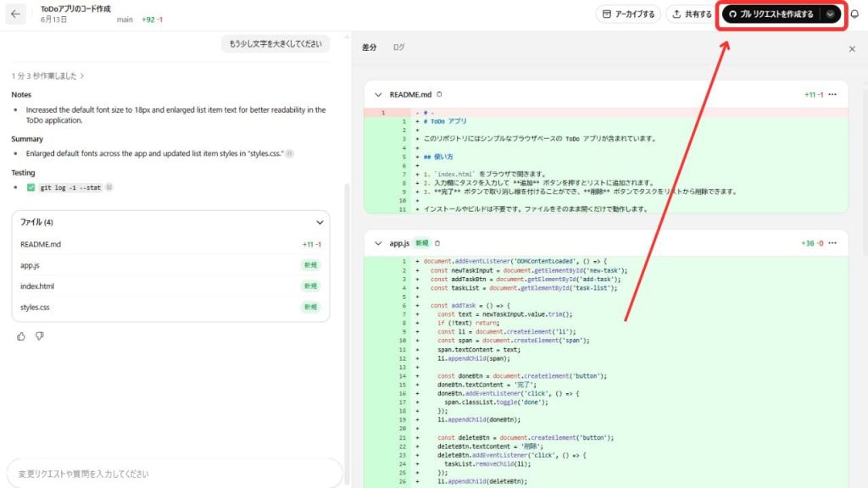Select the もう少し文字を大きくしてください message bubble

pyautogui.click(x=275, y=44)
